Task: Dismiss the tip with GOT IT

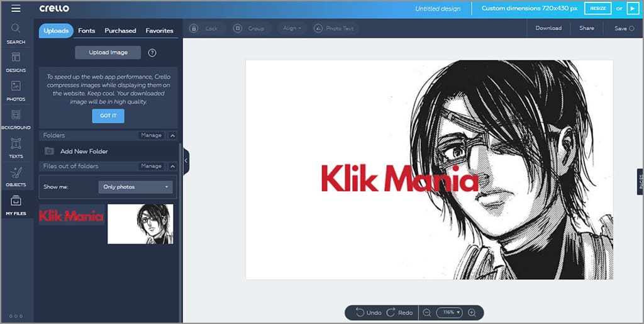Action: [x=108, y=116]
